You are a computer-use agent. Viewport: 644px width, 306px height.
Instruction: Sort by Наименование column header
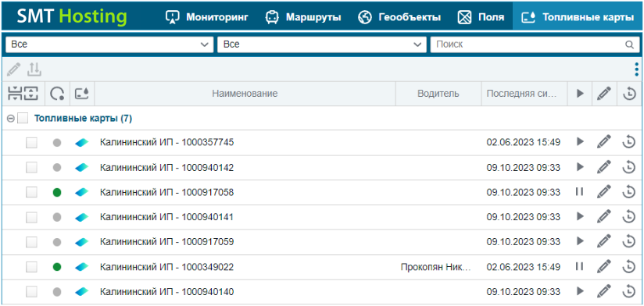[x=245, y=94]
